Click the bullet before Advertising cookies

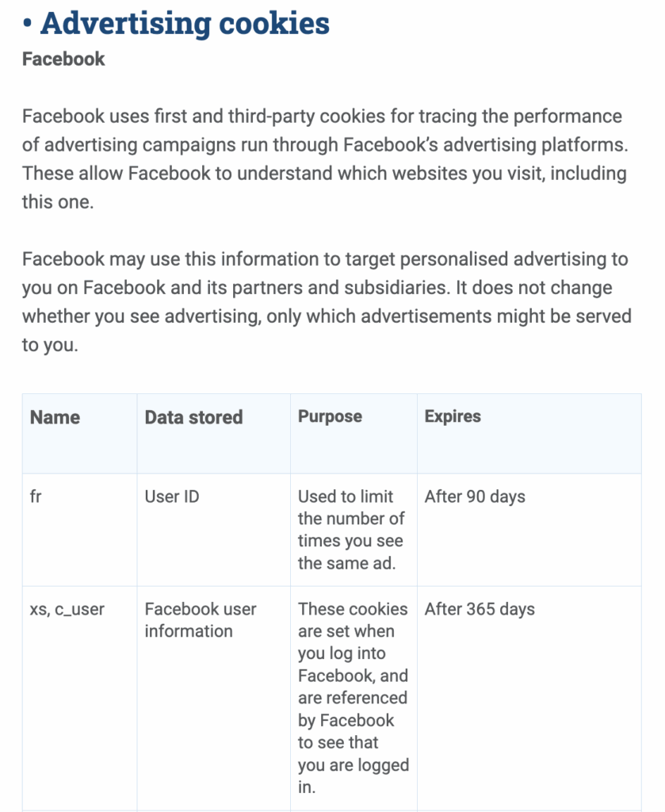click(x=28, y=25)
